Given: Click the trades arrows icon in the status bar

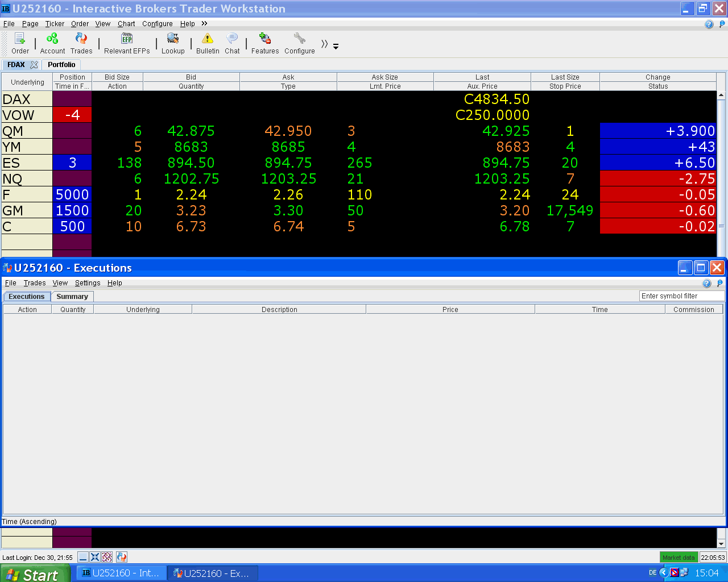Looking at the screenshot, I should click(x=121, y=557).
